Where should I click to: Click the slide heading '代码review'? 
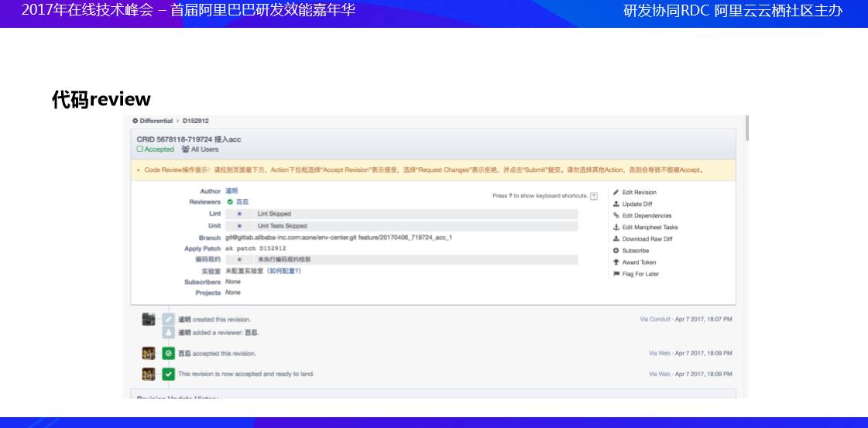click(x=101, y=100)
